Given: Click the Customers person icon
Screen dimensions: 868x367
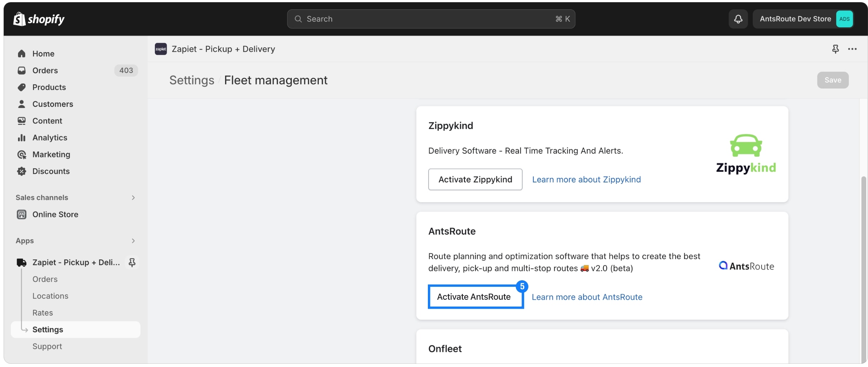Looking at the screenshot, I should click(22, 104).
